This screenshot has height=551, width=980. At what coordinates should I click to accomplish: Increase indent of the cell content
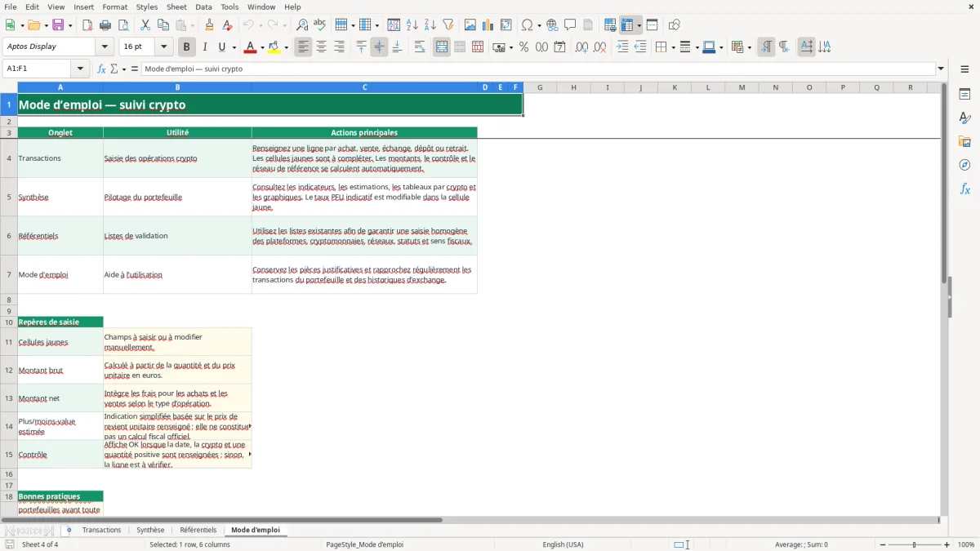tap(622, 47)
